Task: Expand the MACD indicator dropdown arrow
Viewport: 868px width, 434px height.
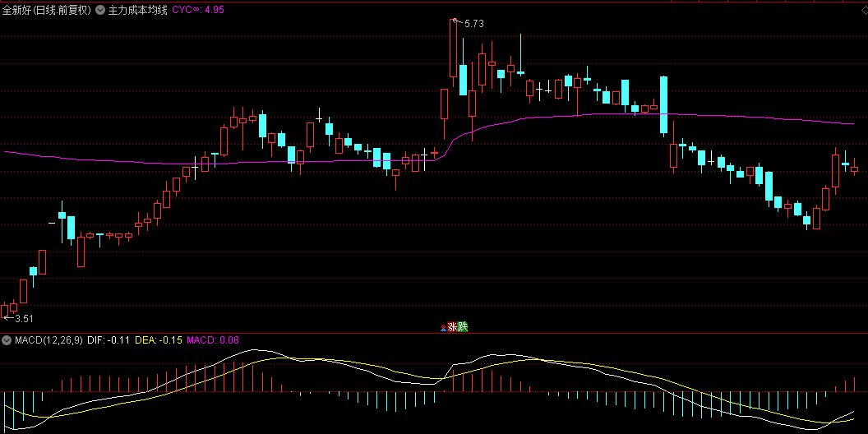Action: pyautogui.click(x=7, y=340)
